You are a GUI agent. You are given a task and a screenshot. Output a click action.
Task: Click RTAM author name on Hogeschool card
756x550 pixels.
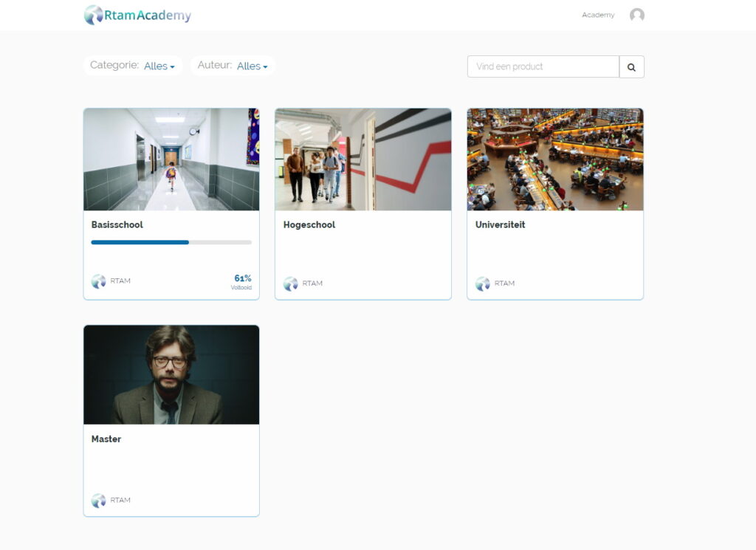tap(312, 283)
